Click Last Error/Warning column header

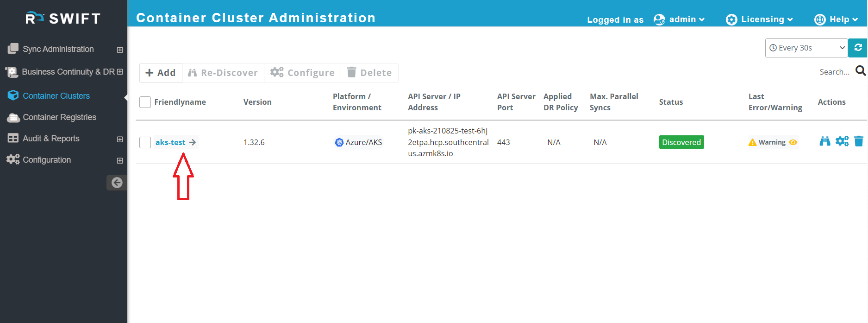(775, 102)
